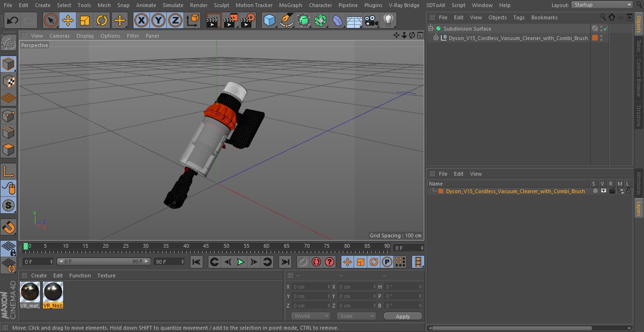Screen dimensions: 644x332
Task: Render the active view clapperboard icon
Action: [214, 20]
